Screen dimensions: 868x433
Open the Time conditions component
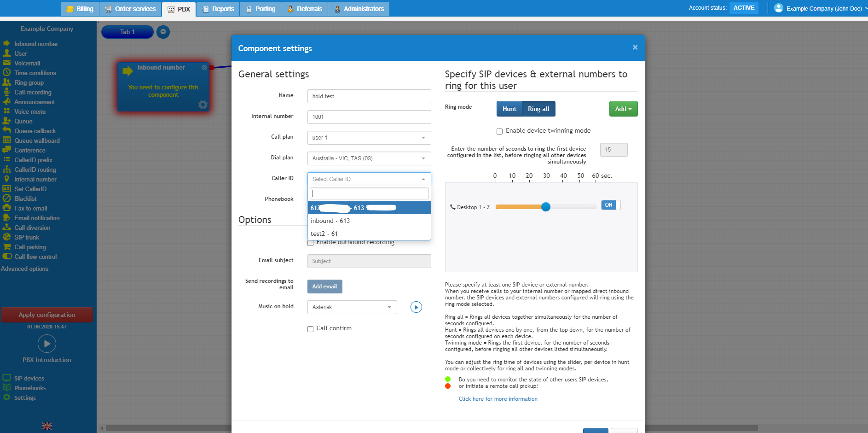click(x=35, y=73)
